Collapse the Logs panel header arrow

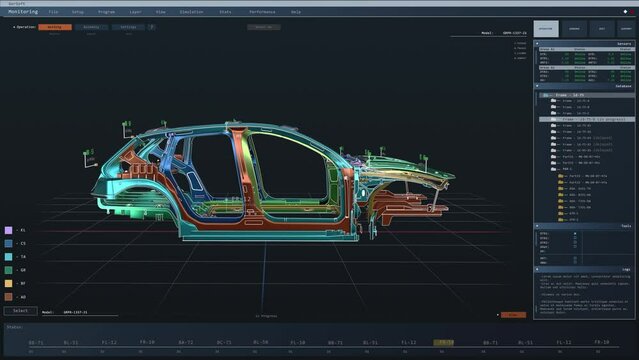[x=537, y=269]
